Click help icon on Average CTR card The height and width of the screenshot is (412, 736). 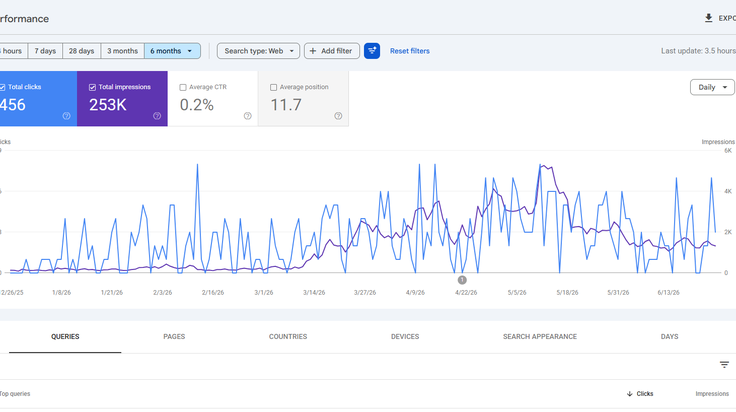click(247, 116)
